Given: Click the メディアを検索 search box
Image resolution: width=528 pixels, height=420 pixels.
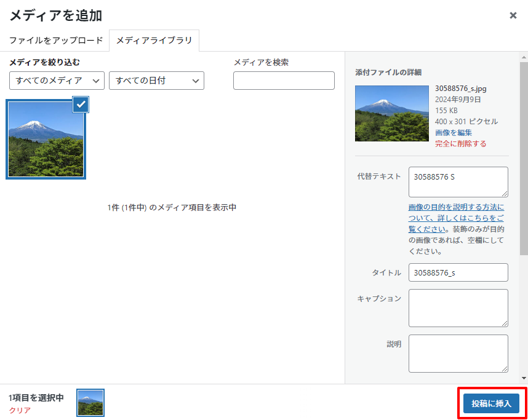Looking at the screenshot, I should coord(284,81).
